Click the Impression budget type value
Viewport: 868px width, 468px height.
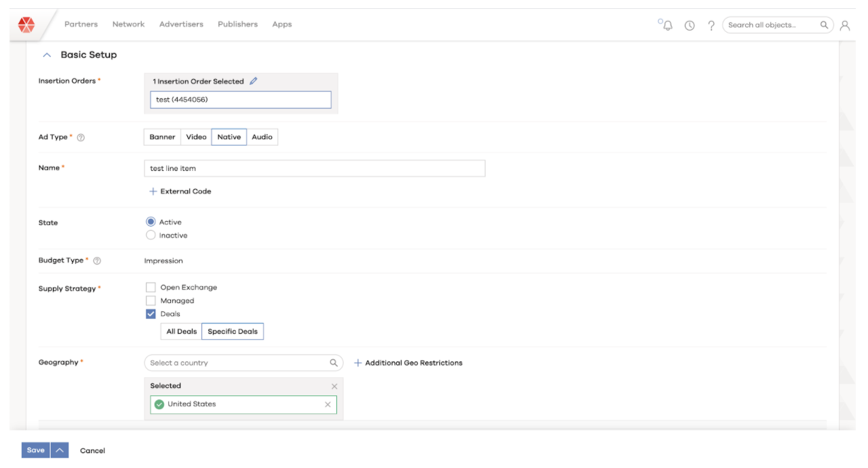[163, 260]
